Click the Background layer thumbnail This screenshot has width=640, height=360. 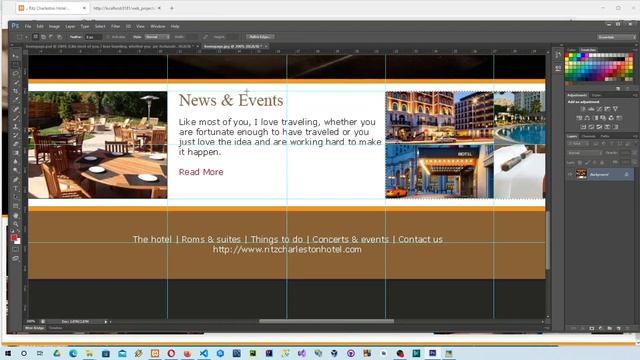[x=581, y=174]
